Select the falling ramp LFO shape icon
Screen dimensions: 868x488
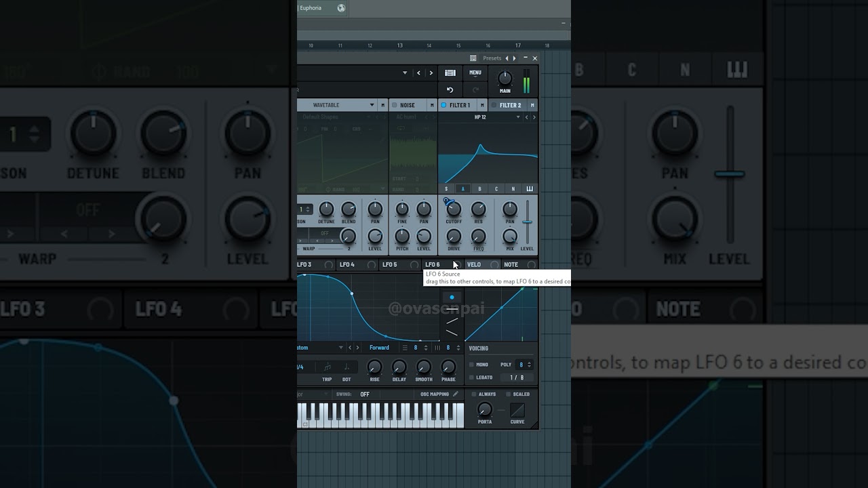click(x=452, y=333)
